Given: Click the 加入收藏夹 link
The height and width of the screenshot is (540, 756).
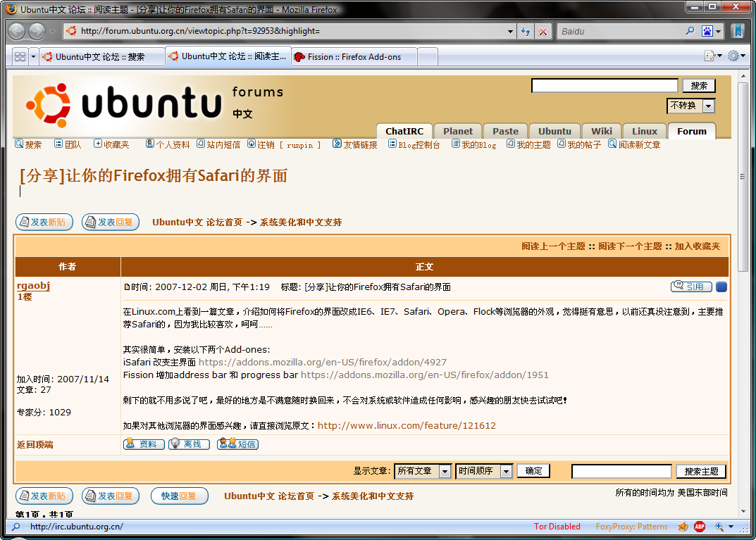Looking at the screenshot, I should (x=698, y=246).
